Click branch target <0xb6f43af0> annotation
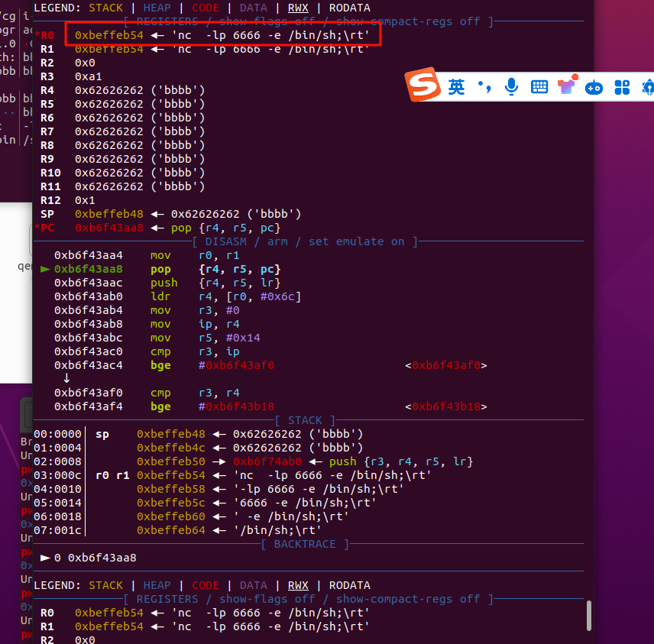This screenshot has height=644, width=654. [446, 366]
